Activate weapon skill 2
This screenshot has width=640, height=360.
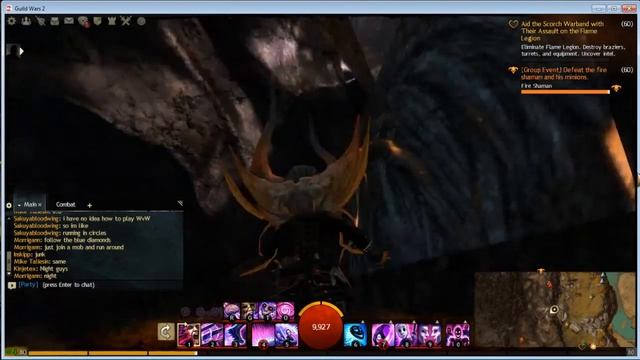[212, 335]
